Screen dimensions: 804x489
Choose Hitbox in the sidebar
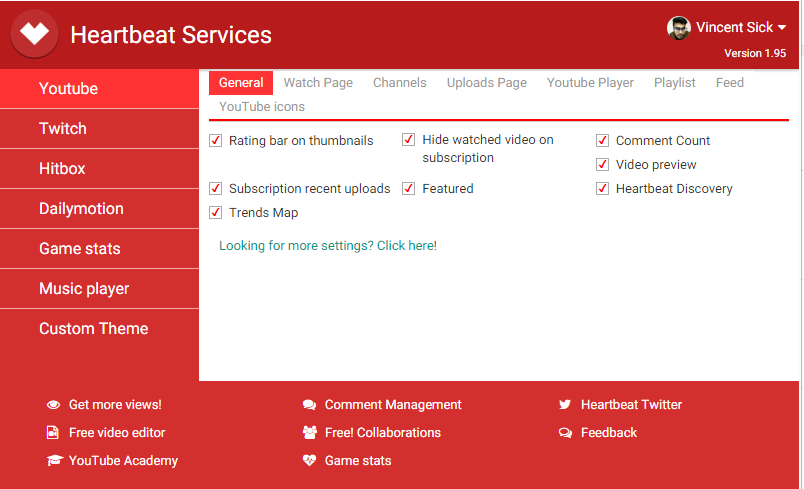[99, 169]
